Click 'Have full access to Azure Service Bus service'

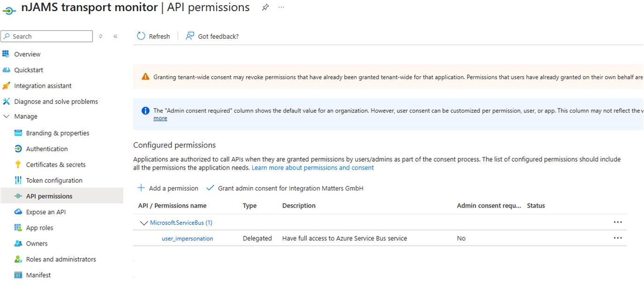click(345, 238)
